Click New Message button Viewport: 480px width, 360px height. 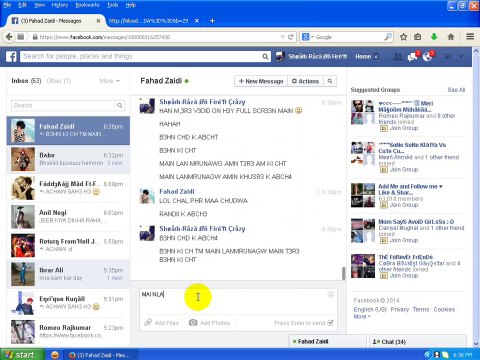[261, 81]
